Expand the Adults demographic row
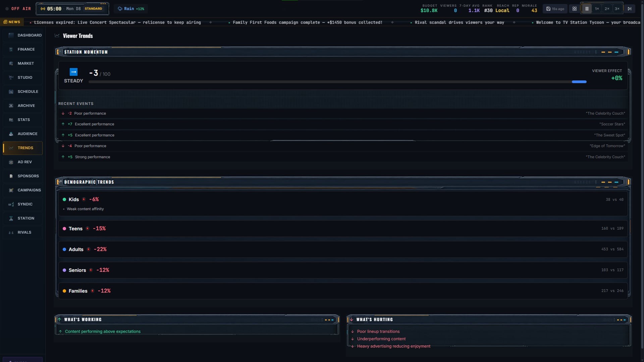 343,249
